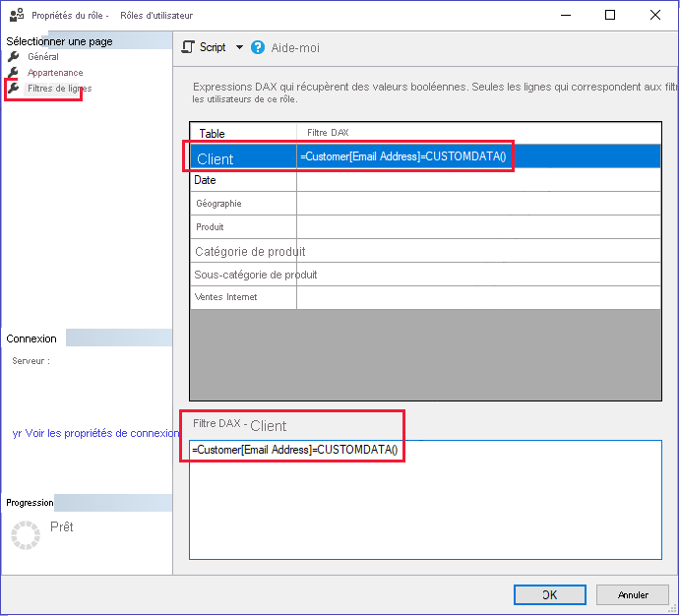Click the role properties title bar icon
Viewport: 680px width, 616px height.
click(x=17, y=15)
